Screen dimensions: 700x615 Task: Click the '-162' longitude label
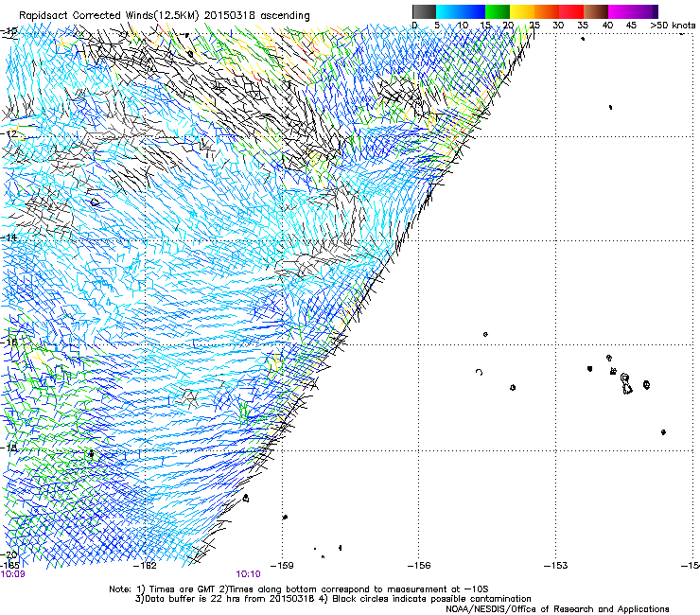coord(146,566)
